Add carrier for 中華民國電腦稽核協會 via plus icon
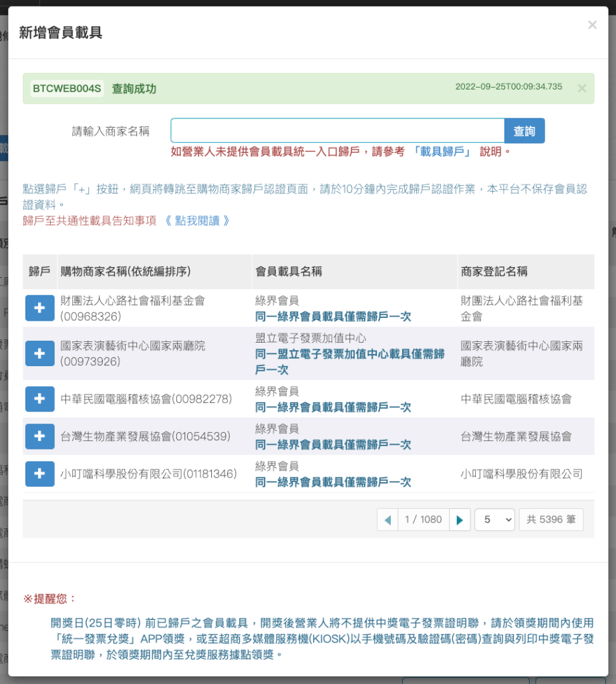 coord(39,399)
